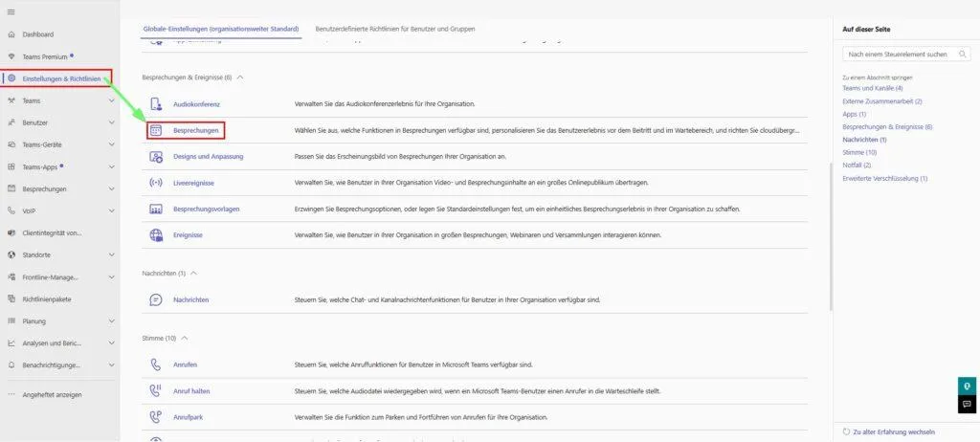Screen dimensions: 980x442
Task: Click the Besprechungsvorlagen icon
Action: point(156,209)
